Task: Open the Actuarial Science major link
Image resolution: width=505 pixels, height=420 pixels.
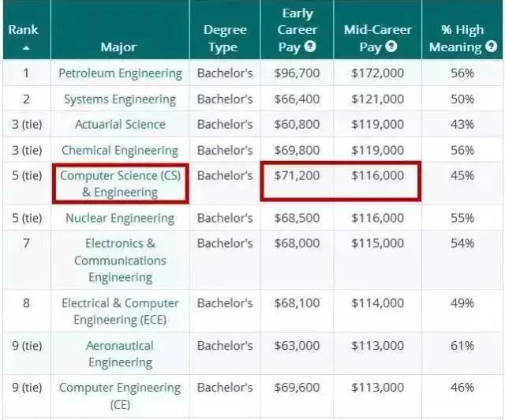Action: (120, 125)
